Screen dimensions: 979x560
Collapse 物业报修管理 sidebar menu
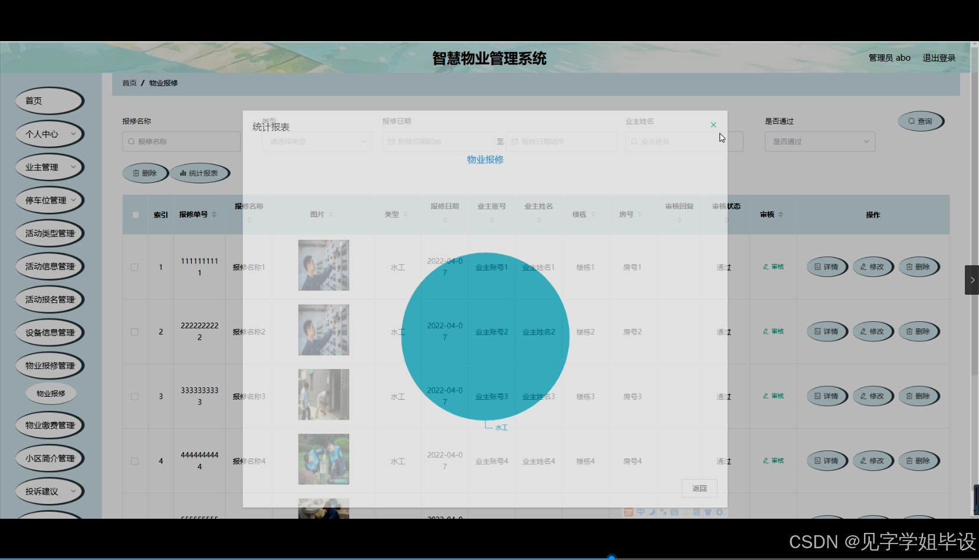click(x=50, y=365)
